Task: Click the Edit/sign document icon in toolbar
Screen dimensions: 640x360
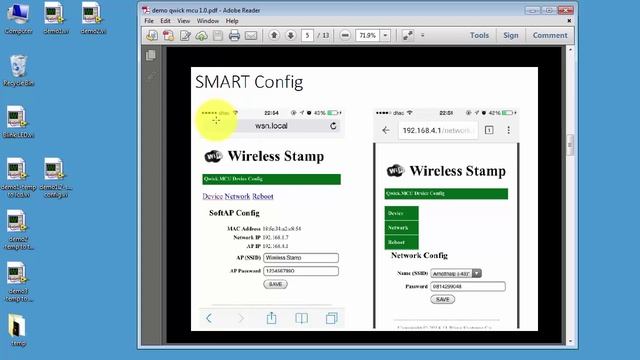Action: point(185,36)
